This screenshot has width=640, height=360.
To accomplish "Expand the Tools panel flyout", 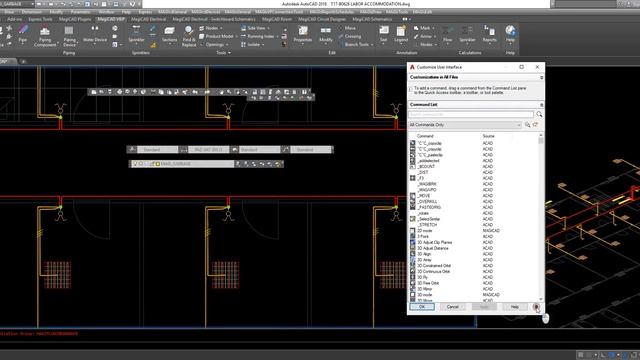I will (x=223, y=53).
